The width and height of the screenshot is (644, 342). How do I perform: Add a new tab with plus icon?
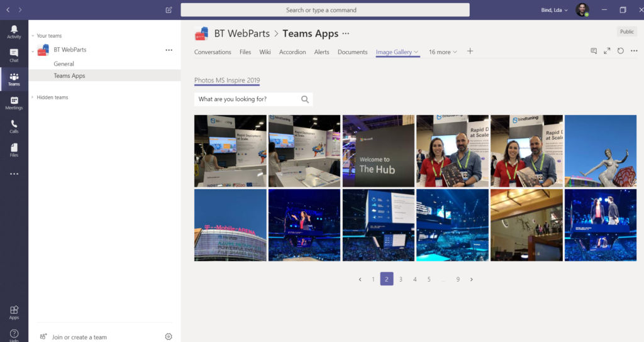(x=470, y=52)
